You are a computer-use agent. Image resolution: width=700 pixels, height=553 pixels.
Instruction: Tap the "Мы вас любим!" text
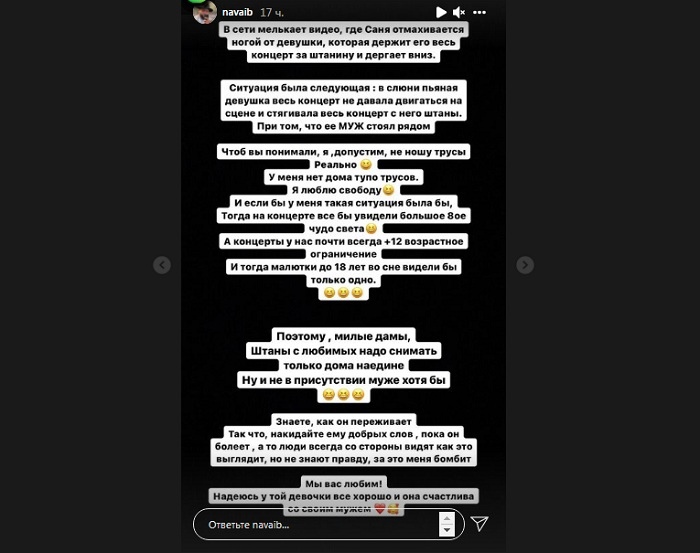[x=343, y=483]
